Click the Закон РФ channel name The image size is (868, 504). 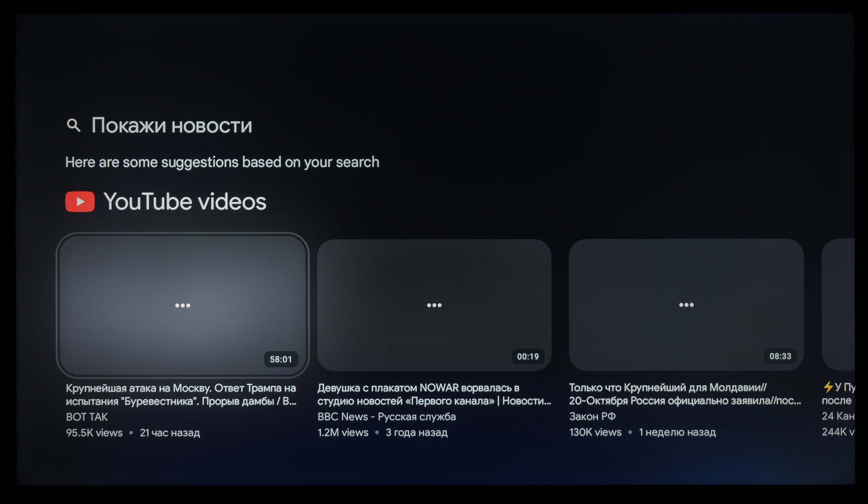coord(592,416)
